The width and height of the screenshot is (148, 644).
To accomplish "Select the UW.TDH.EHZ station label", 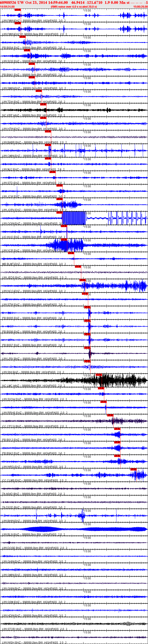I will coord(34,102).
